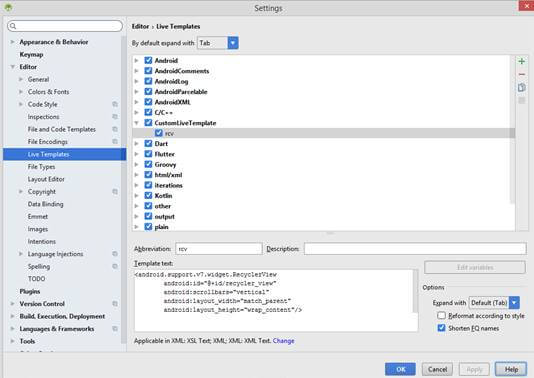Open File Types settings page
534x378 pixels.
tap(41, 167)
